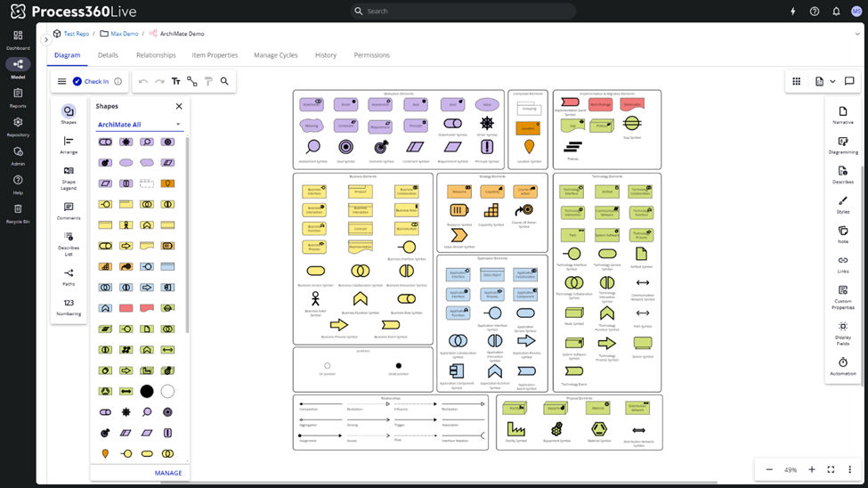Toggle the grid view icon
This screenshot has height=488, width=868.
[796, 81]
